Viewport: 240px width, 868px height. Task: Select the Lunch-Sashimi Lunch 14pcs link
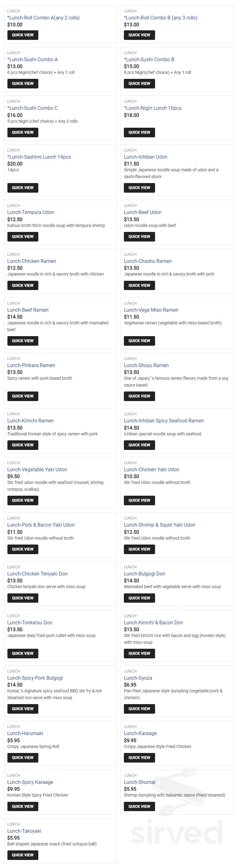(x=39, y=157)
